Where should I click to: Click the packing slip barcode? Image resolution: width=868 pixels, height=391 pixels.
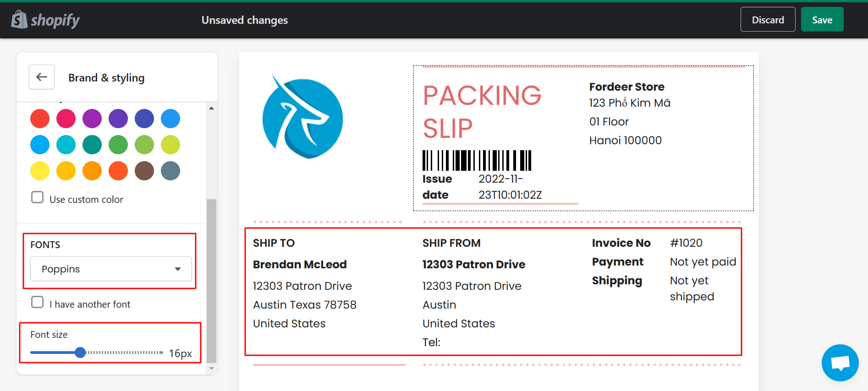pos(477,160)
